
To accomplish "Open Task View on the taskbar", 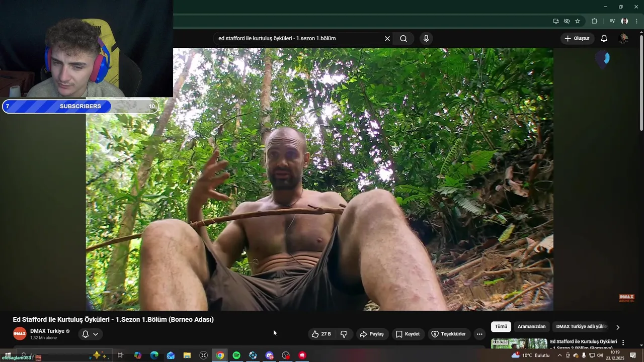I will pyautogui.click(x=121, y=355).
